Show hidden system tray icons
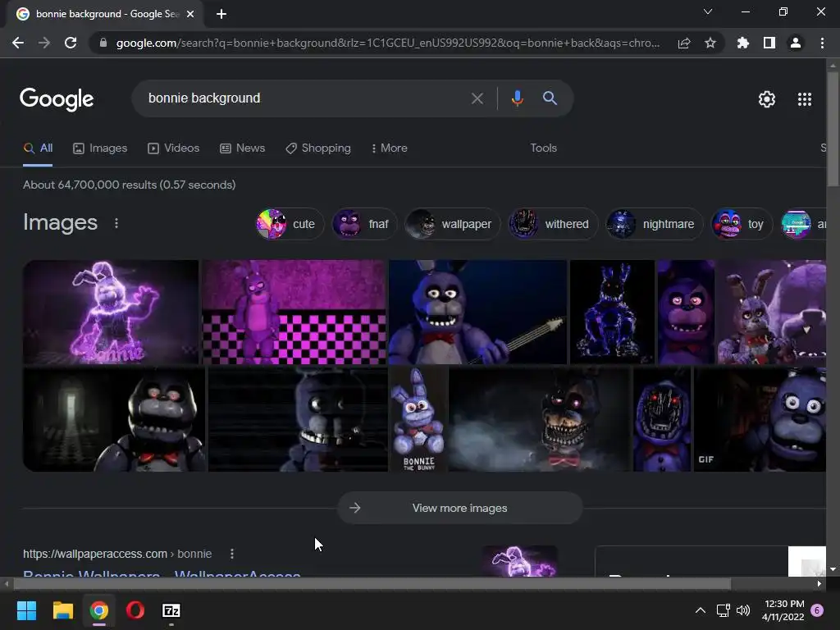The width and height of the screenshot is (840, 630). click(701, 610)
